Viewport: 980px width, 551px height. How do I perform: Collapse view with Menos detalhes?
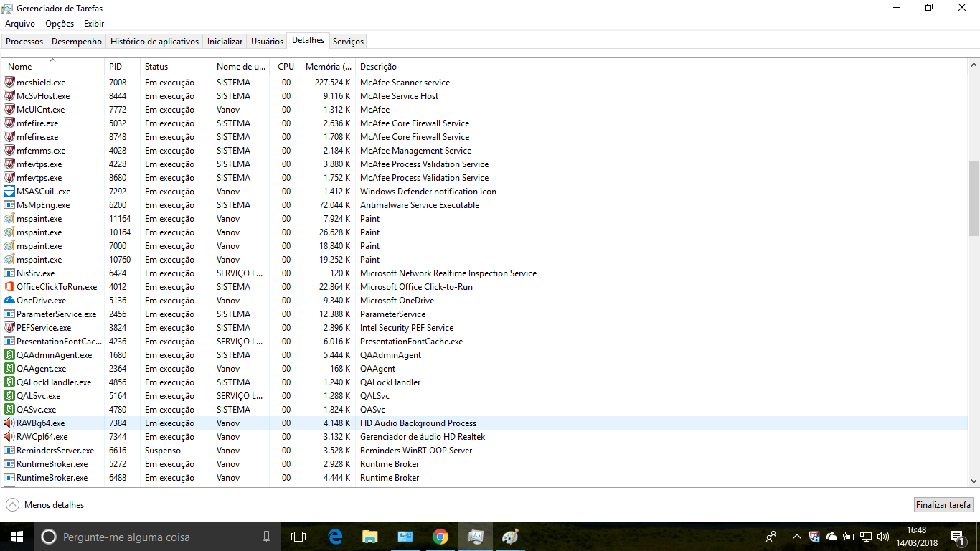pos(44,505)
